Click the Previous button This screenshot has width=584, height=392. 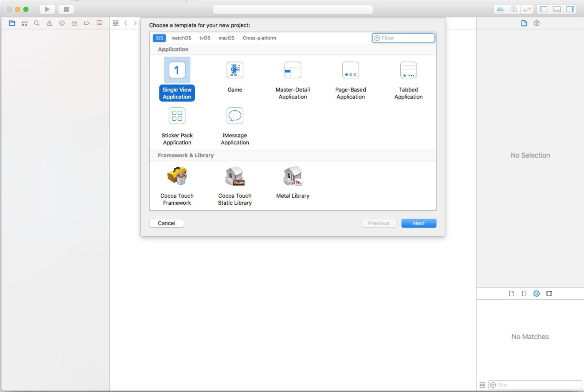coord(379,223)
